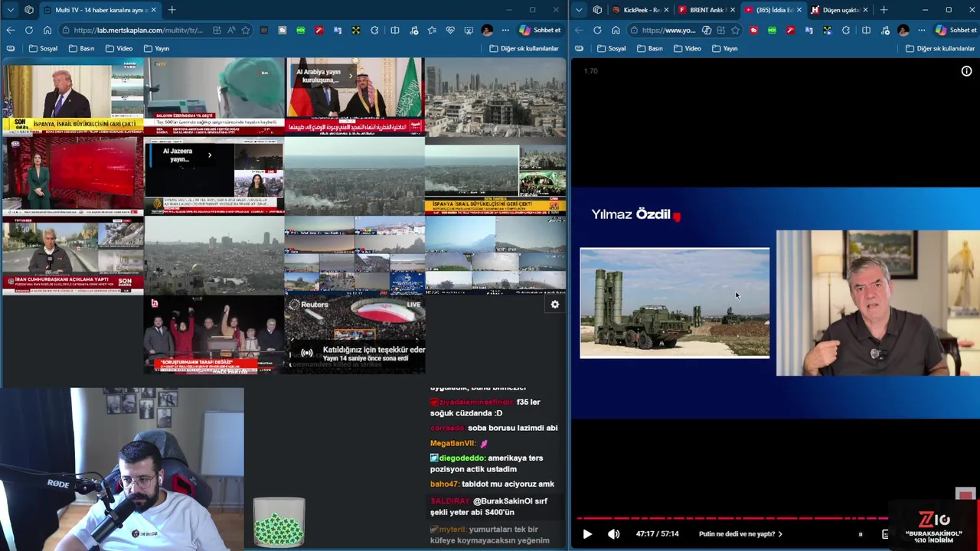Reload the YouTube page
Screen dimensions: 980x551
(x=597, y=30)
